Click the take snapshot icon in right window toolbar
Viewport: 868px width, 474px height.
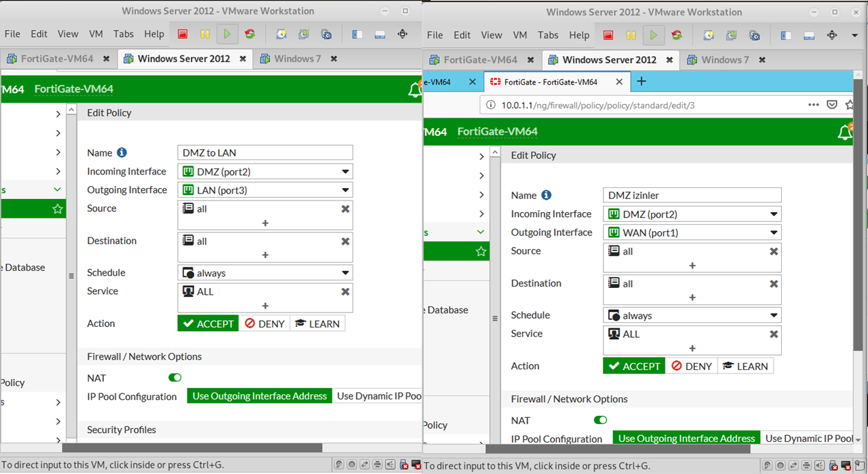(x=709, y=35)
